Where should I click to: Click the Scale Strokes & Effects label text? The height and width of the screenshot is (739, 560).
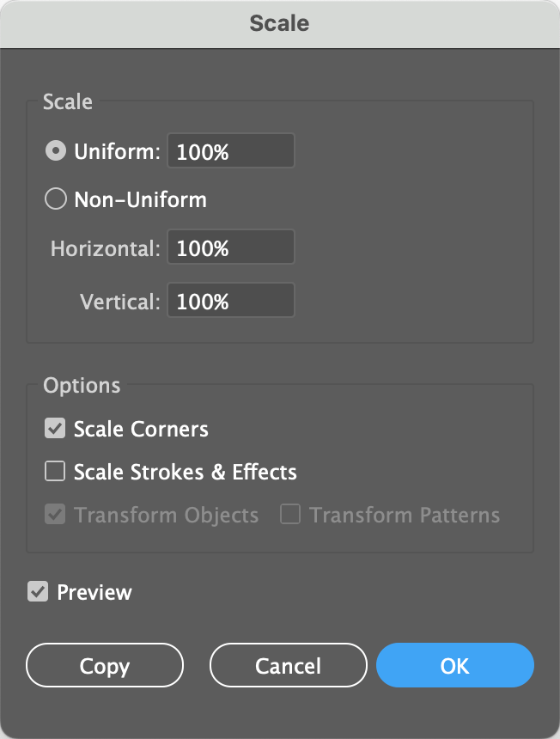185,472
